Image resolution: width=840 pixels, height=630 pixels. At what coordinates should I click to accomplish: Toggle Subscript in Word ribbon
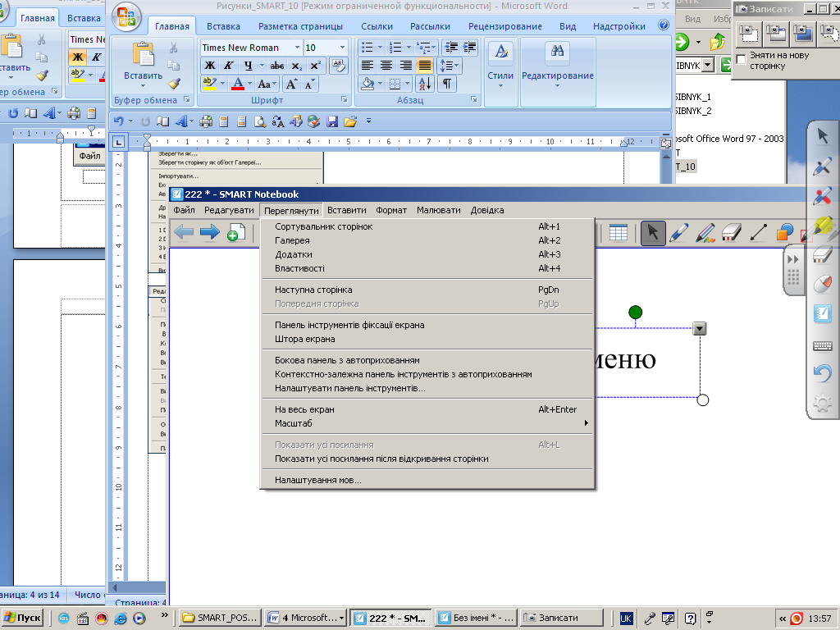296,66
